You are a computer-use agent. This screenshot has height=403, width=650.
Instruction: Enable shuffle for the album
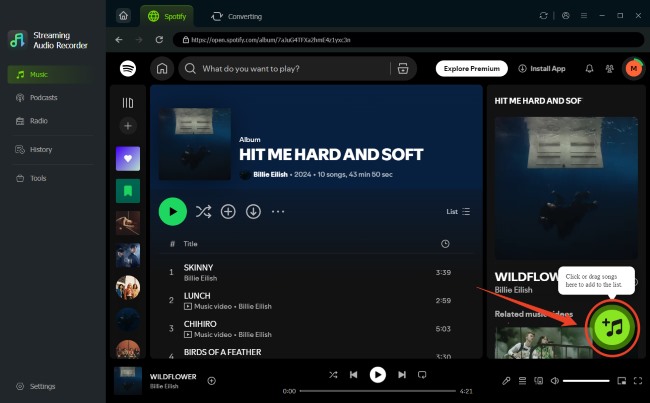(x=203, y=211)
